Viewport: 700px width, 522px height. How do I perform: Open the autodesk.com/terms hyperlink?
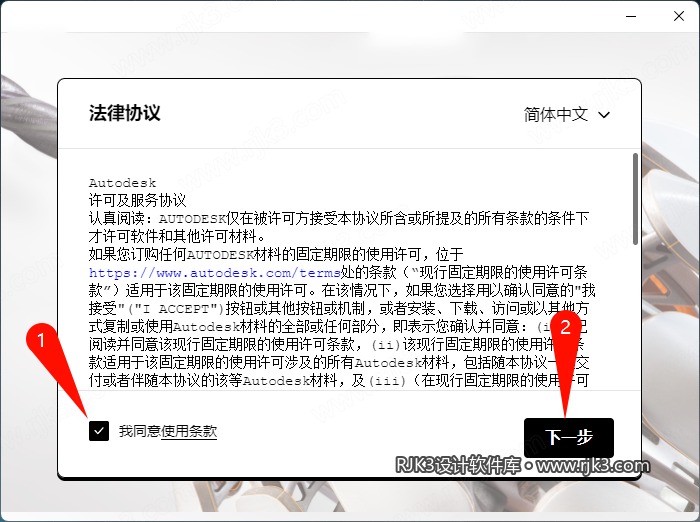pos(215,272)
